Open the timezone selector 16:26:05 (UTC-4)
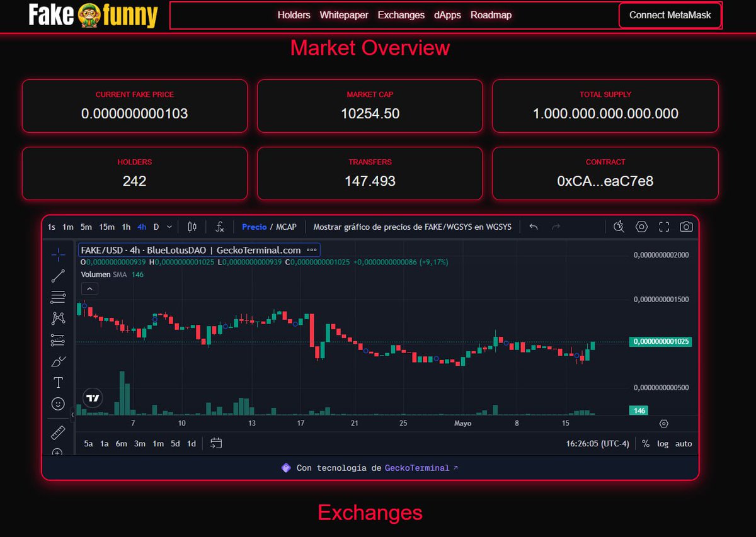Viewport: 756px width, 537px height. (598, 444)
